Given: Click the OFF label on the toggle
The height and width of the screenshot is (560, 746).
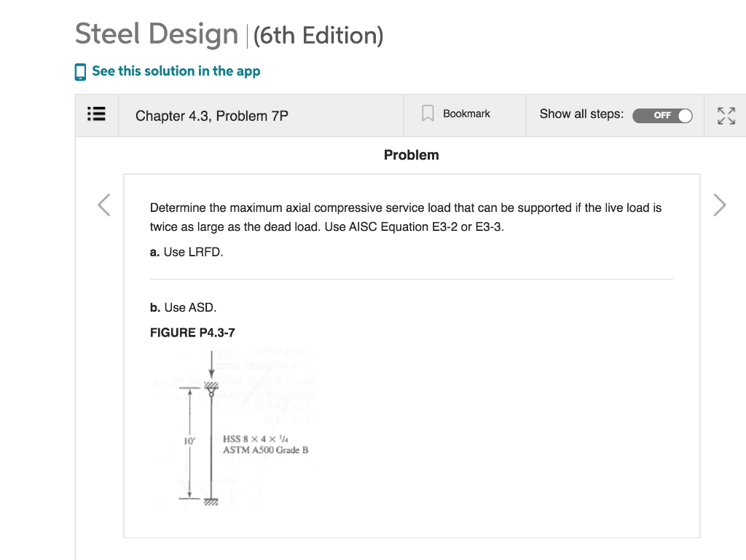Looking at the screenshot, I should (x=661, y=116).
